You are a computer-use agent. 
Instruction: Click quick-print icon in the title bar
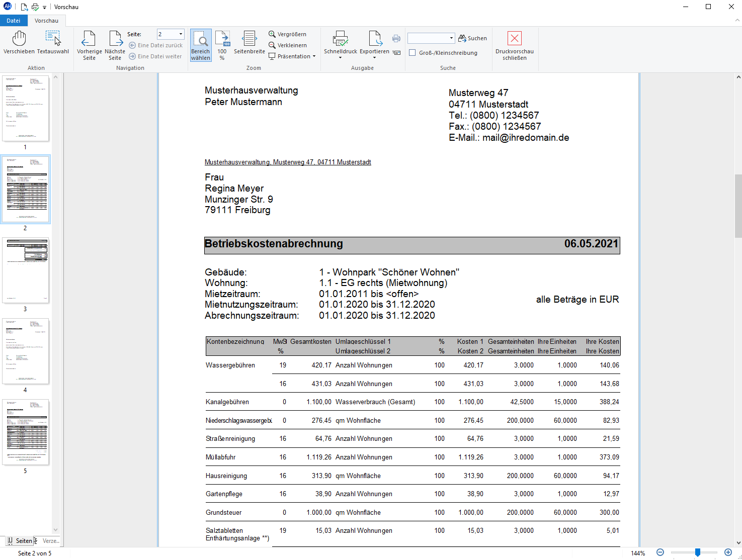point(35,7)
